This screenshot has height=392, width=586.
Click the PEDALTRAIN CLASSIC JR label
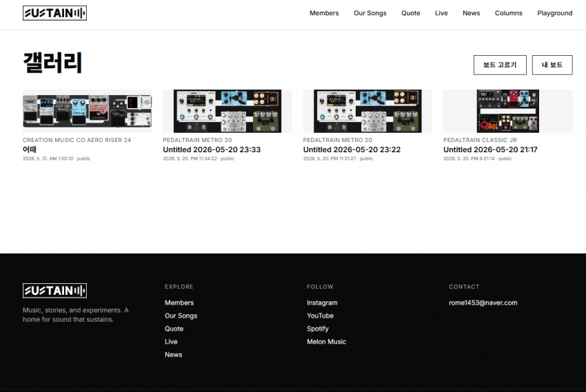[x=480, y=140]
